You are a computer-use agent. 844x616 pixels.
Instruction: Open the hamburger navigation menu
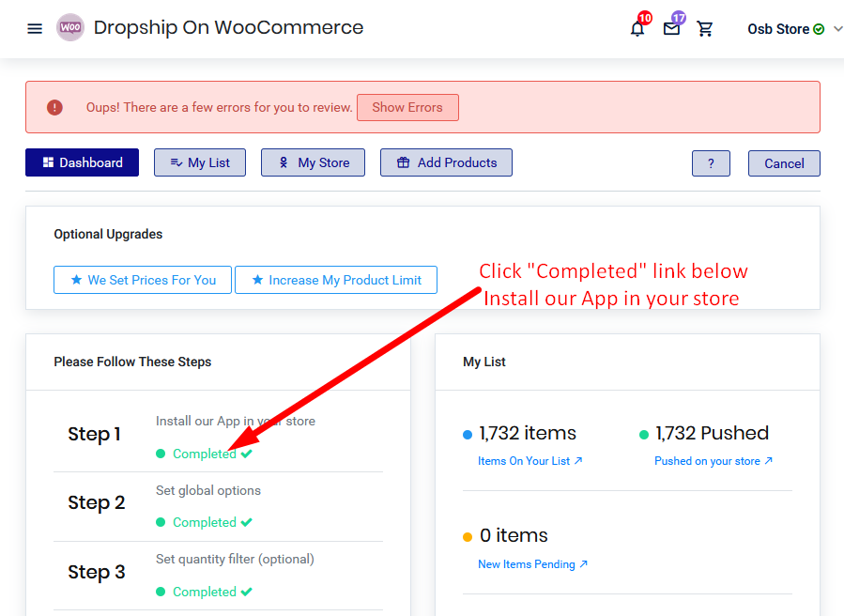click(35, 28)
